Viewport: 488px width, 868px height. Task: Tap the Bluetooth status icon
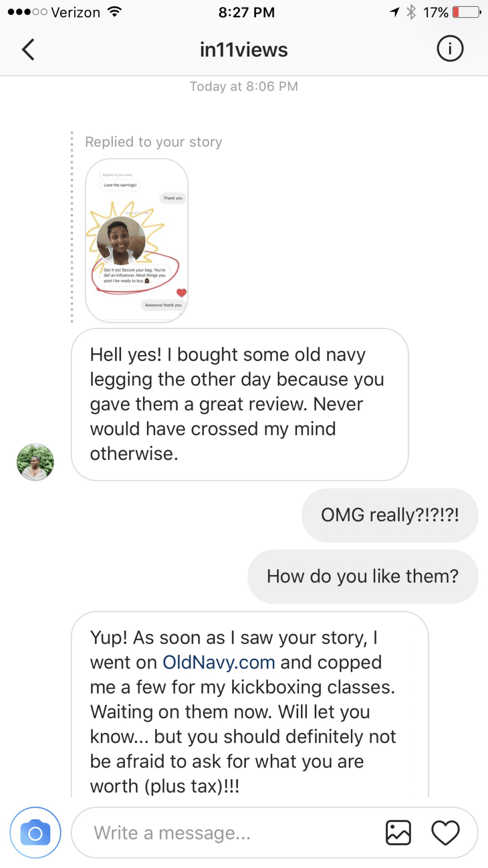point(411,12)
